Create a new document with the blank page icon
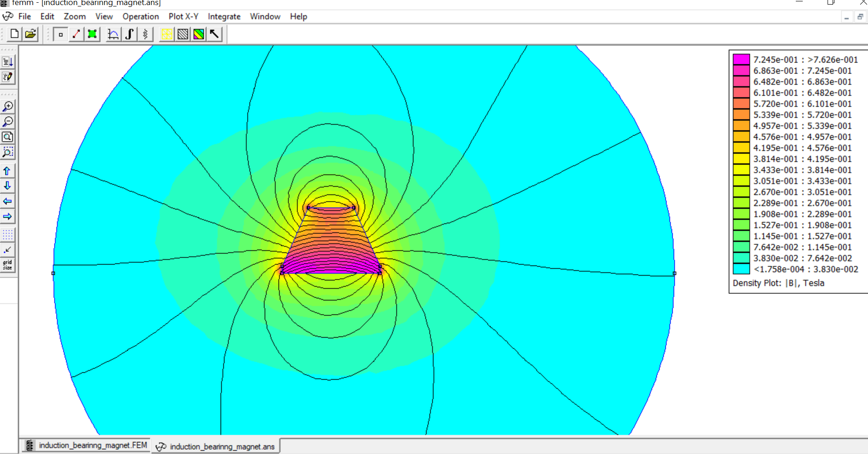The width and height of the screenshot is (868, 454). [15, 34]
